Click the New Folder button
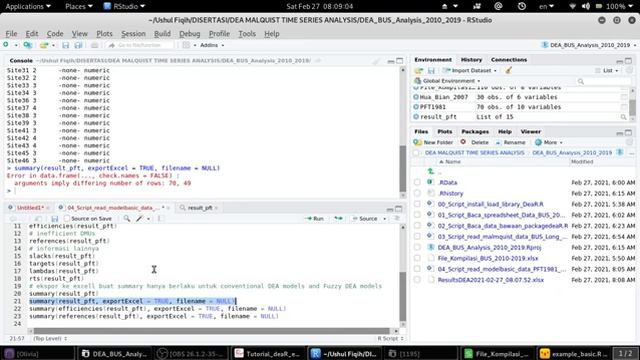 (x=433, y=142)
